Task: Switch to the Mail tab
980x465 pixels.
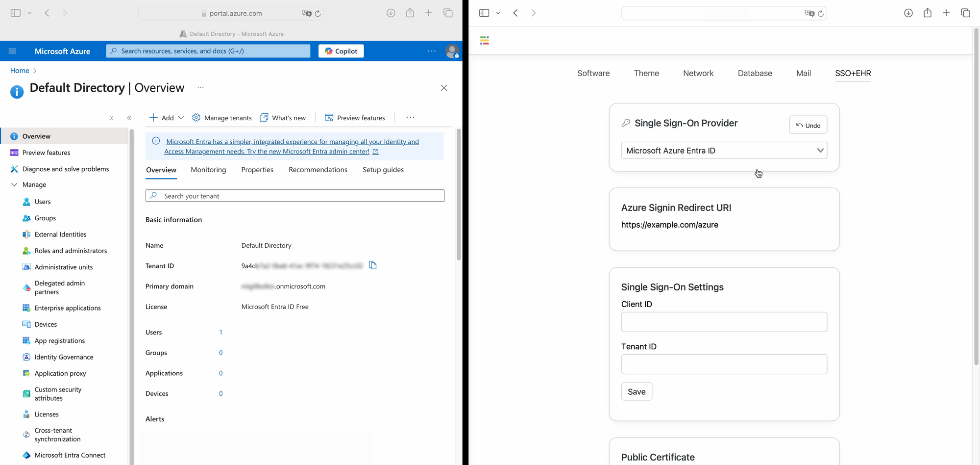Action: (804, 73)
